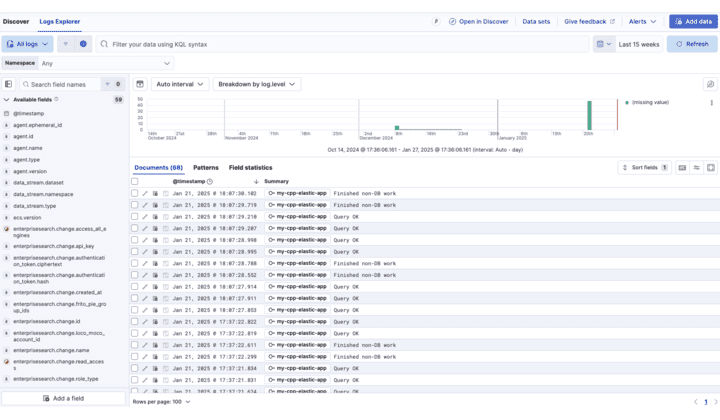Open Breakdown by log.level dropdown

256,85
